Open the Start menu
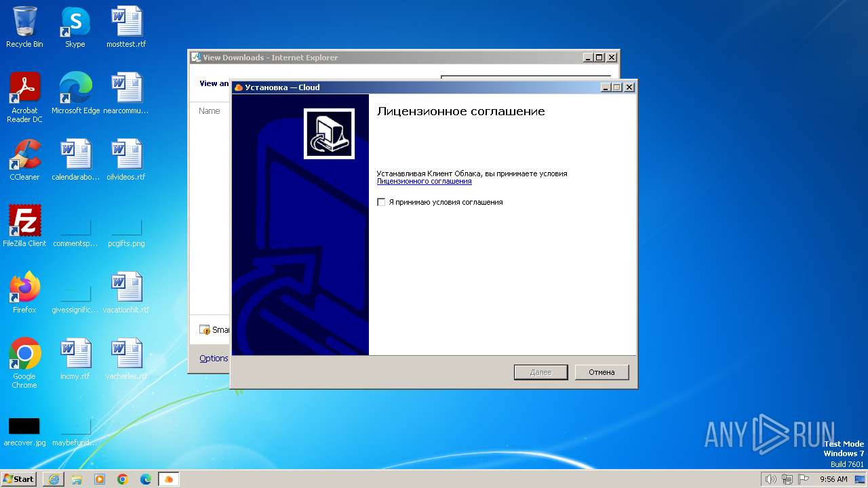Viewport: 868px width, 488px height. (x=19, y=479)
